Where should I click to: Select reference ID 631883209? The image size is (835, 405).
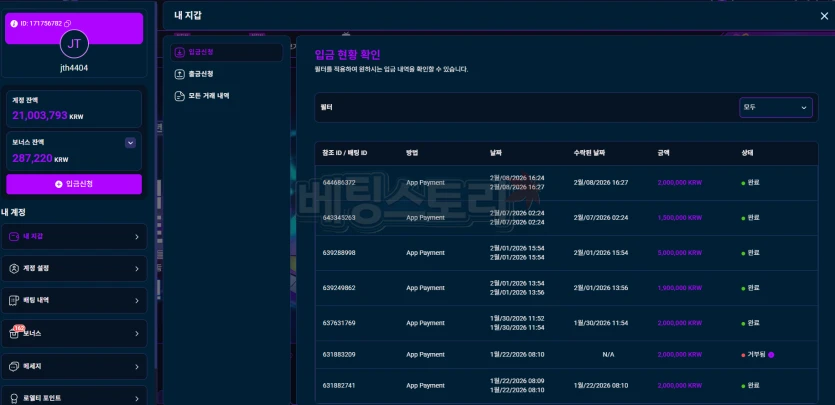[x=339, y=354]
